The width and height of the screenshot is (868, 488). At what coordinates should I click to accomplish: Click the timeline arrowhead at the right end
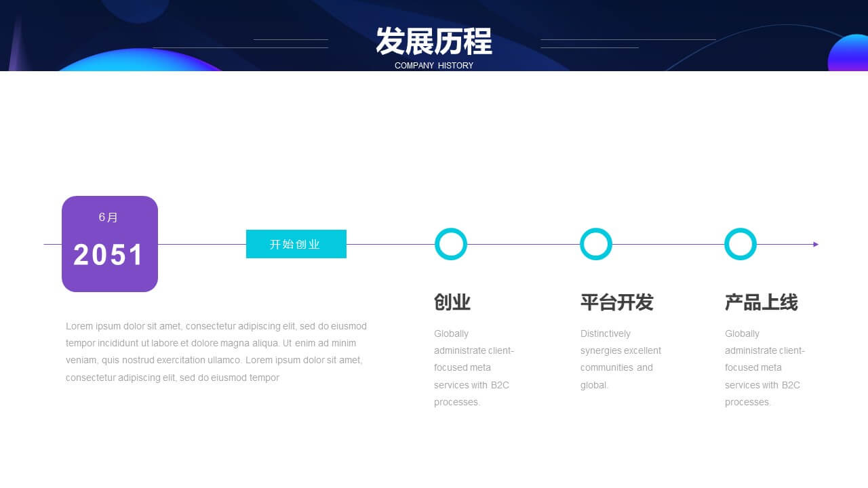tap(816, 244)
